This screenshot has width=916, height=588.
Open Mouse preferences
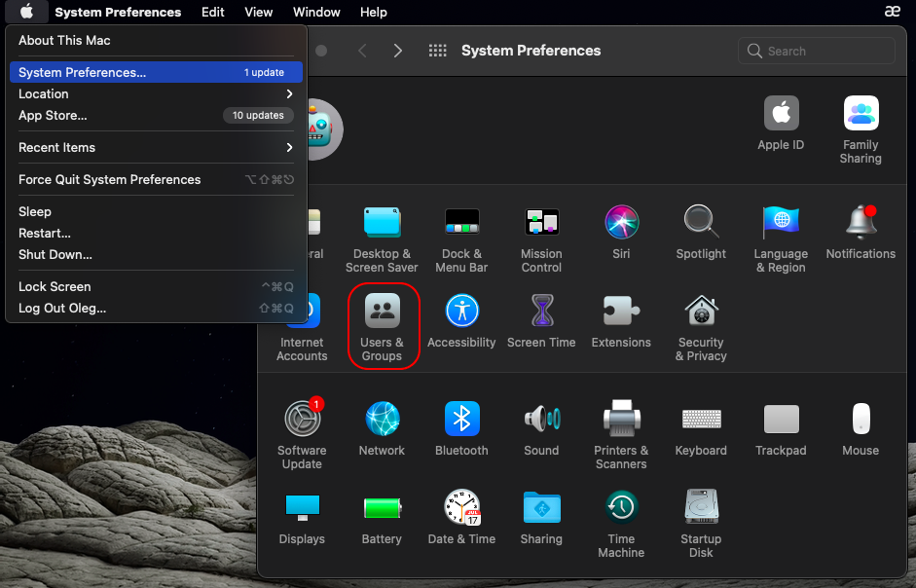861,428
